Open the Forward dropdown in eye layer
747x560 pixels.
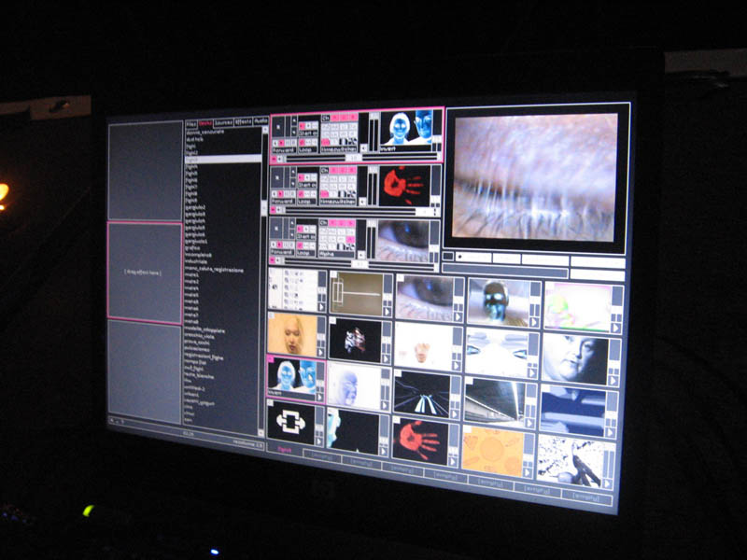[x=282, y=252]
